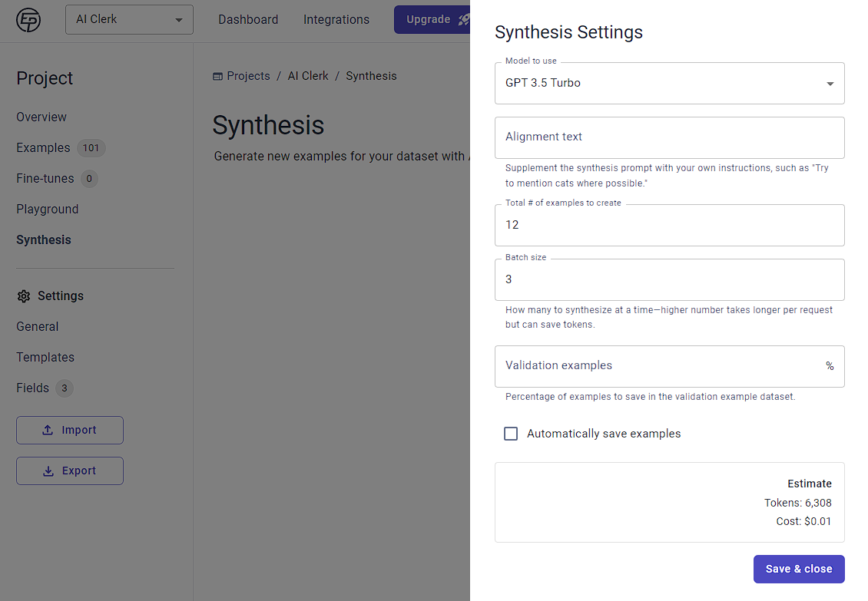Go to Integrations in top navigation

tap(336, 20)
